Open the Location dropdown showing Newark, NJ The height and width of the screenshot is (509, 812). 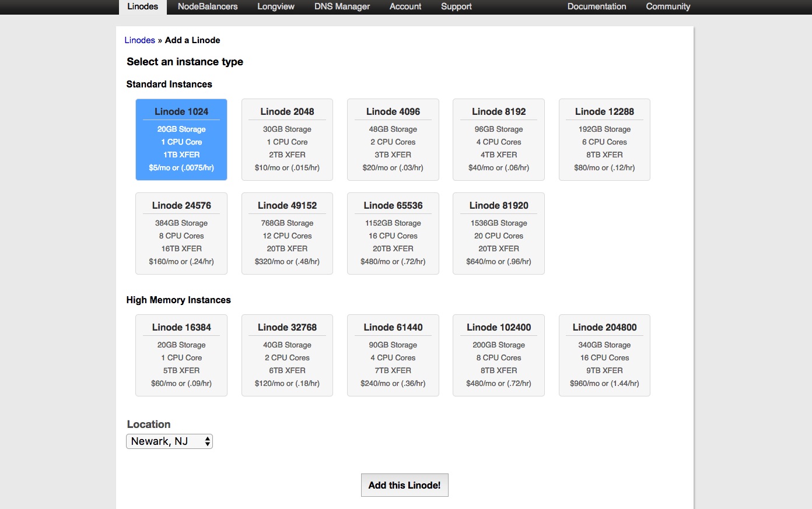169,441
